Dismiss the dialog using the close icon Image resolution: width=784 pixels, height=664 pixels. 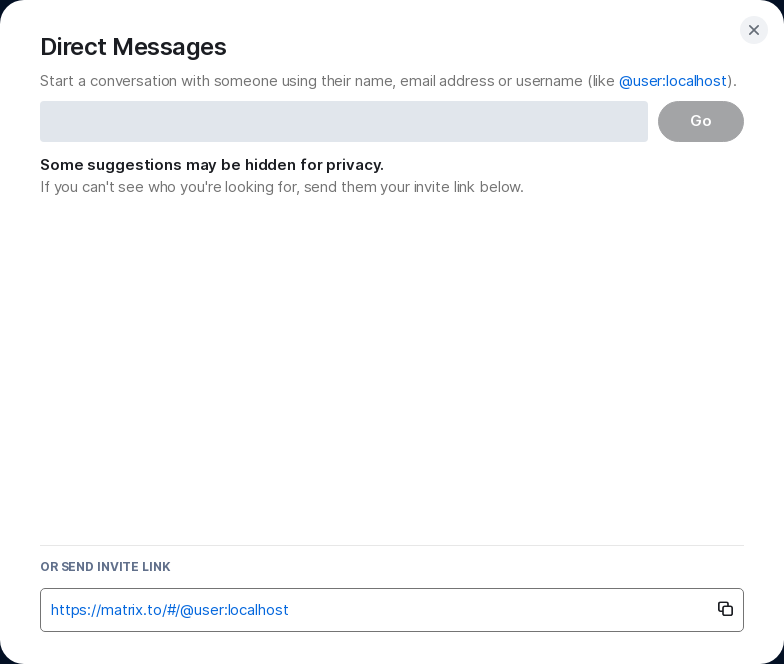tap(754, 30)
